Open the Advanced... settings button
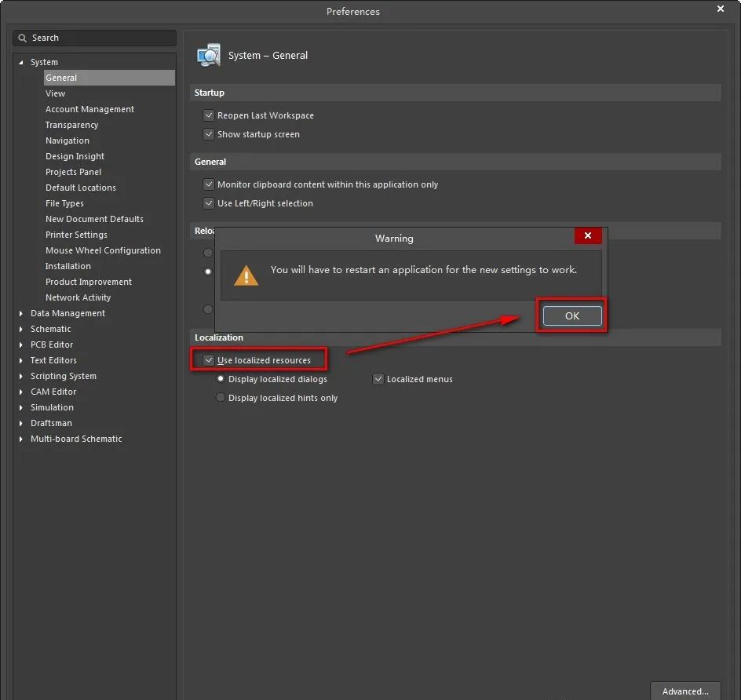 tap(685, 691)
